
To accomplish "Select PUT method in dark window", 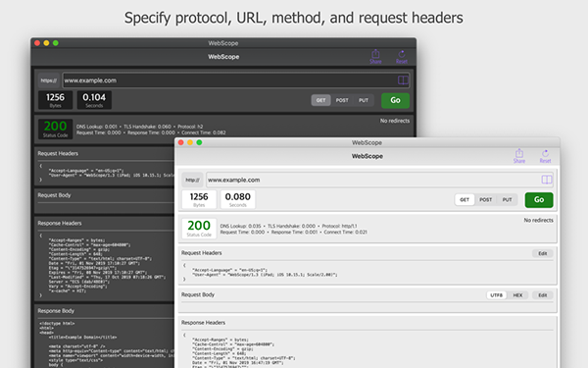I will 364,100.
